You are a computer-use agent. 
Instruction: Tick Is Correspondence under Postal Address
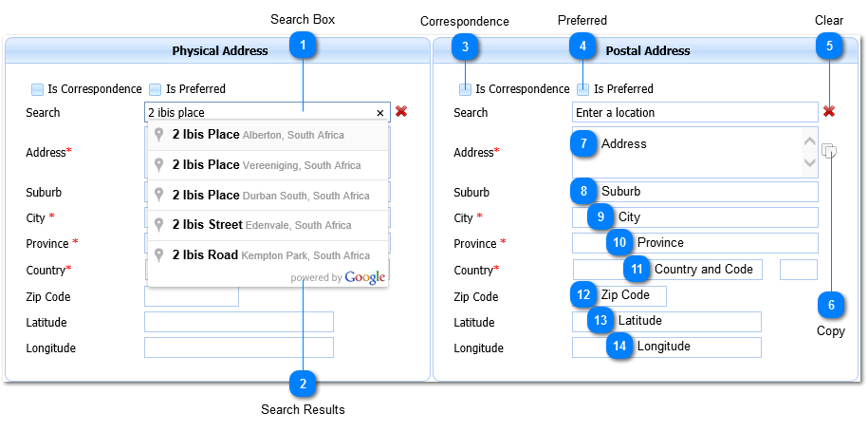(466, 89)
